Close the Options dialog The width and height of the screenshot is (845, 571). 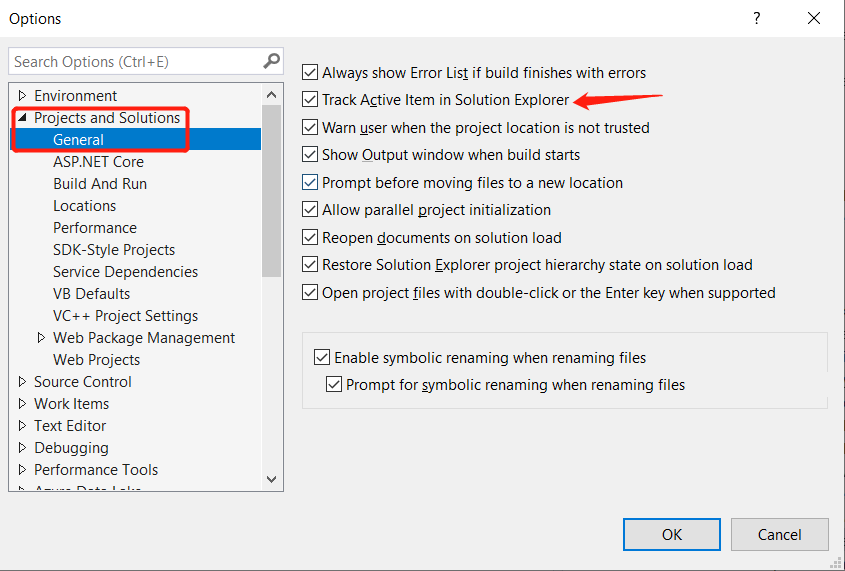(x=814, y=18)
